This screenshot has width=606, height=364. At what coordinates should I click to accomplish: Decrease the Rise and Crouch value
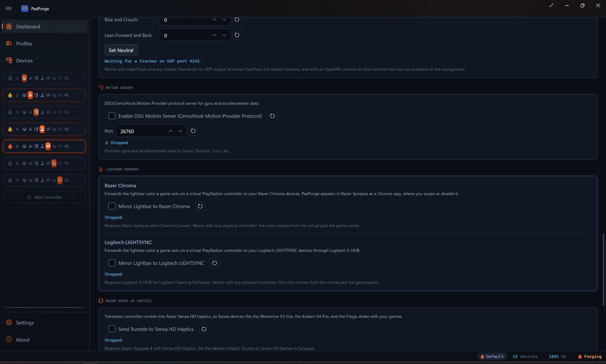[224, 20]
